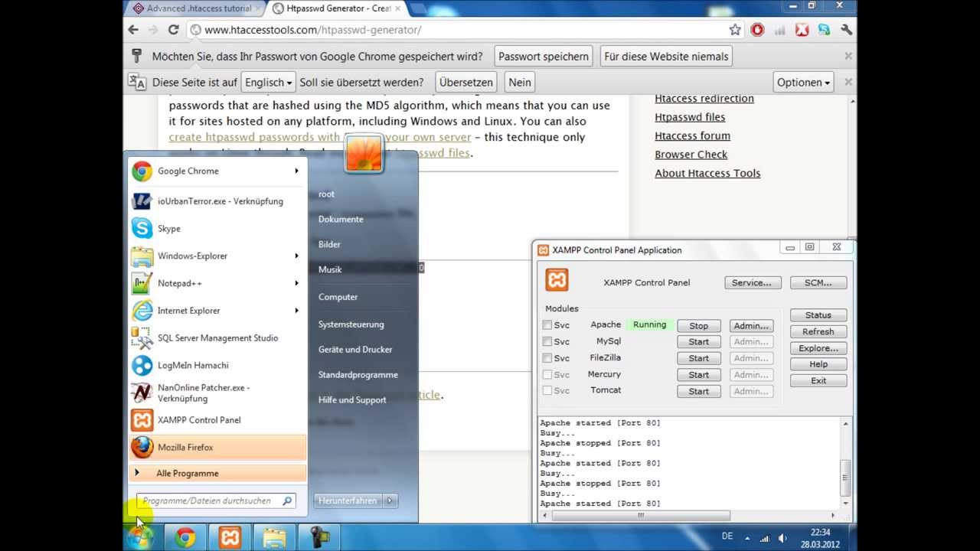Go back in Chrome browser
The width and height of the screenshot is (980, 551).
coord(133,30)
